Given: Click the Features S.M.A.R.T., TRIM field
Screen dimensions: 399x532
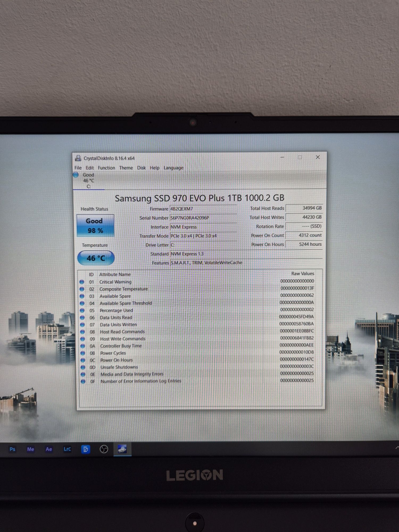Looking at the screenshot, I should pos(246,263).
